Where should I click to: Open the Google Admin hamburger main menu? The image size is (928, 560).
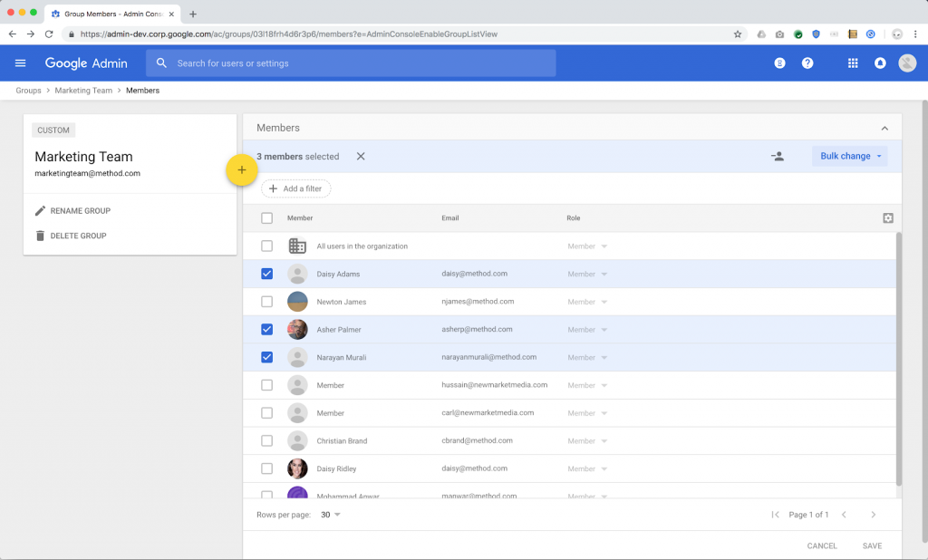coord(21,63)
